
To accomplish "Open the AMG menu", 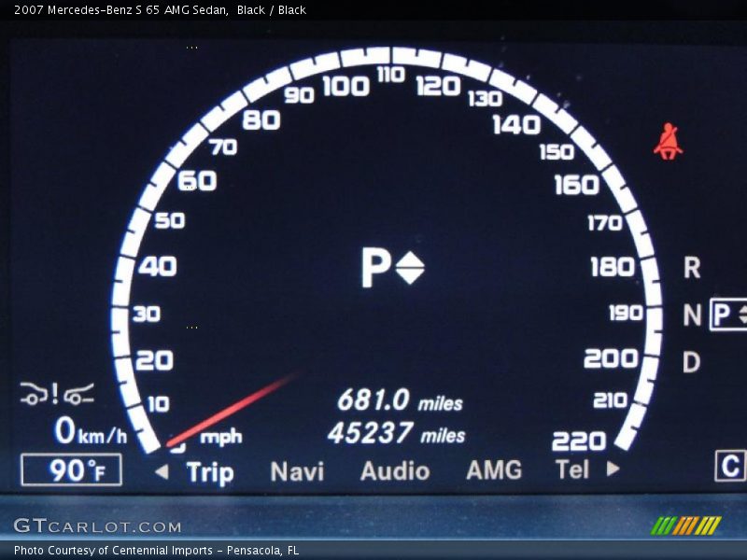I will coord(494,470).
